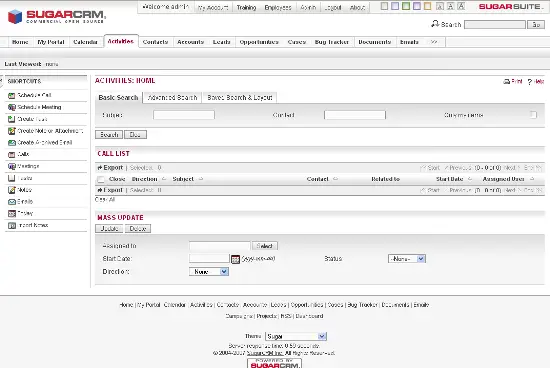Click the Schedule Meeting shortcut icon
Screen dimensions: 550x368
coord(12,107)
